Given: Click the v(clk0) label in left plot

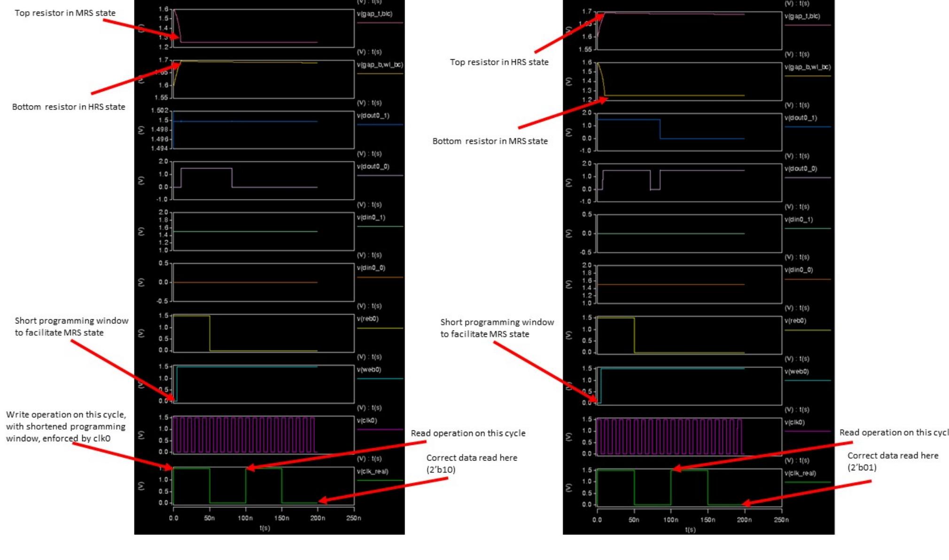Looking at the screenshot, I should (x=366, y=421).
